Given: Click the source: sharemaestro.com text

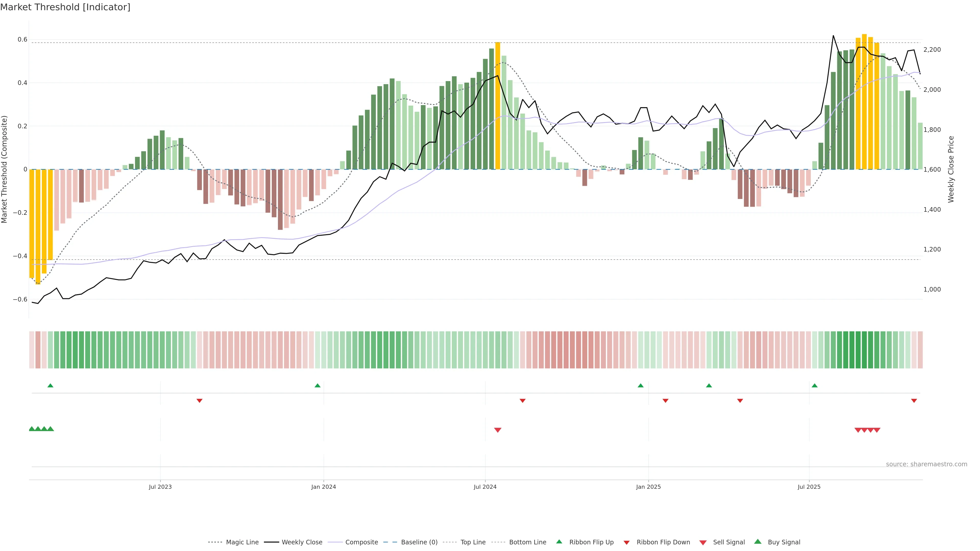Looking at the screenshot, I should [x=926, y=464].
